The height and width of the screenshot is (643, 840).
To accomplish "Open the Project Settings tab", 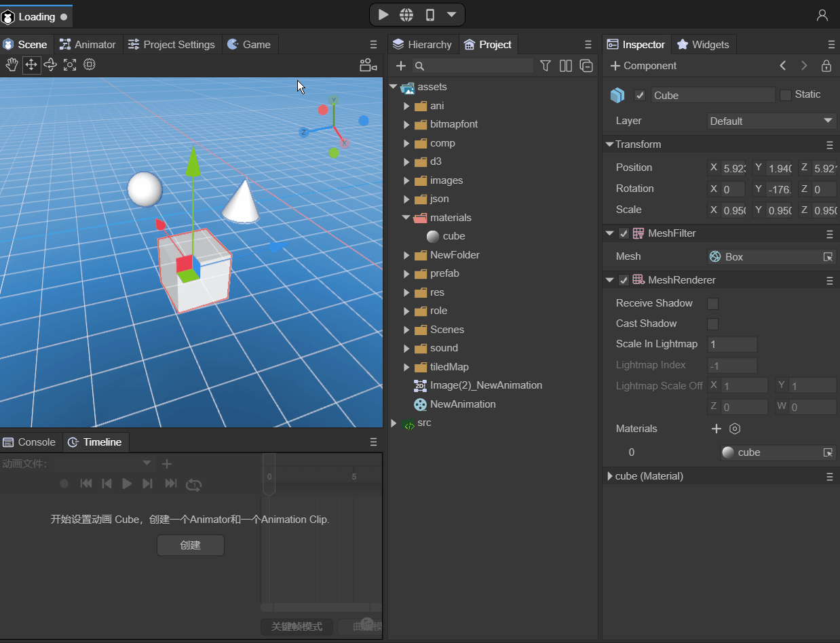I will 172,45.
